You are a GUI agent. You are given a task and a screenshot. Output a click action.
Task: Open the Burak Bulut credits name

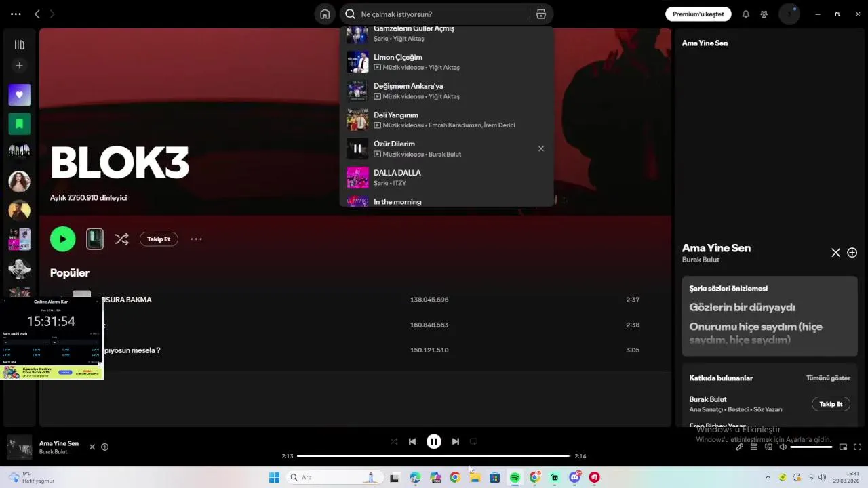click(x=708, y=399)
